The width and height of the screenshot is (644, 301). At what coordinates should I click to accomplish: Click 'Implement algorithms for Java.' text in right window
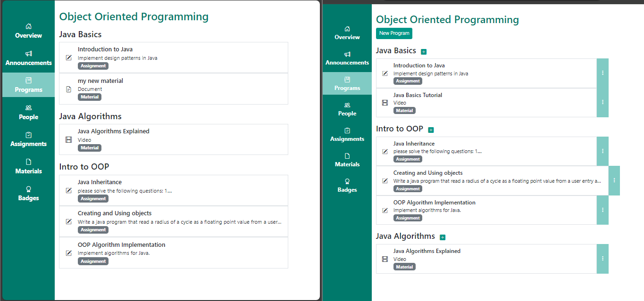click(x=427, y=210)
